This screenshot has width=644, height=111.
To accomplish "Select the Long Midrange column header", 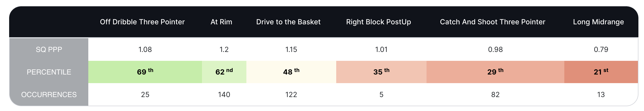I will [x=598, y=22].
